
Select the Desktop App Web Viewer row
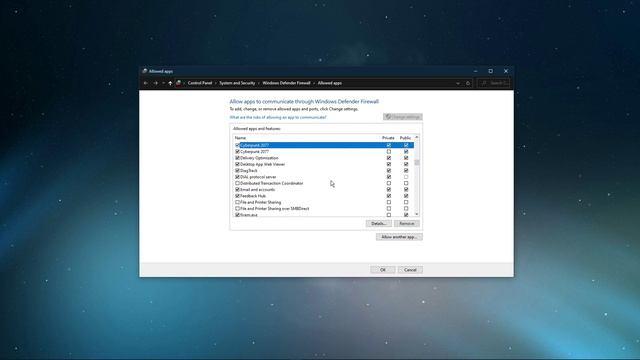(x=324, y=164)
